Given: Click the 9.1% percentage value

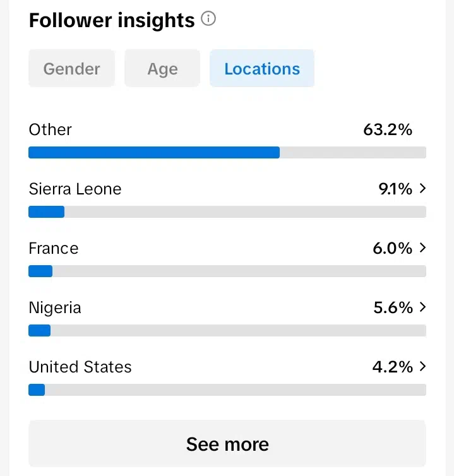Looking at the screenshot, I should pos(395,189).
